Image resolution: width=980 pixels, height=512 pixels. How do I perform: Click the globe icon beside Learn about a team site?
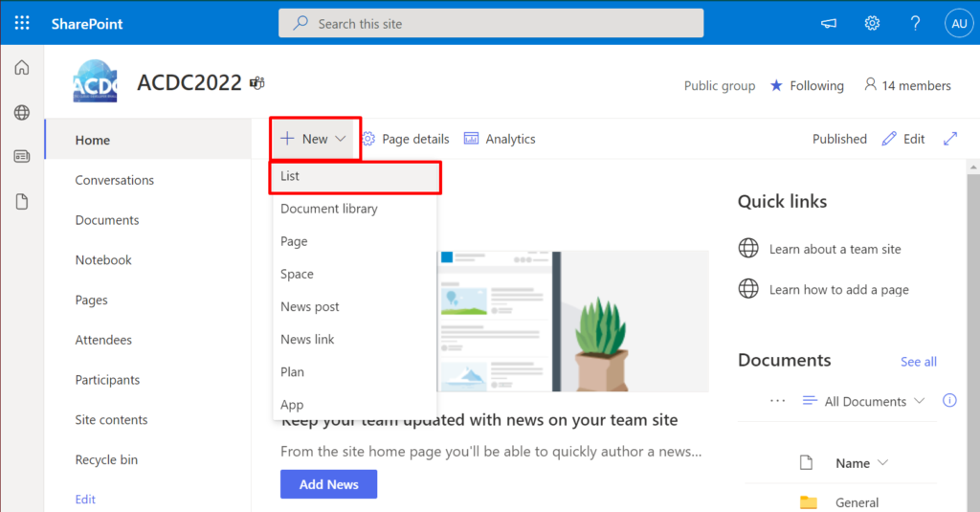tap(748, 248)
